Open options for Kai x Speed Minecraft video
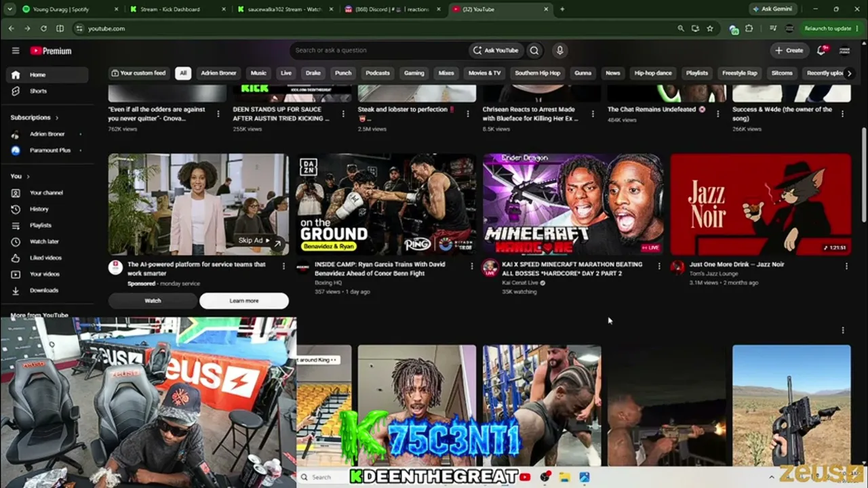Viewport: 868px width, 488px height. click(x=659, y=266)
